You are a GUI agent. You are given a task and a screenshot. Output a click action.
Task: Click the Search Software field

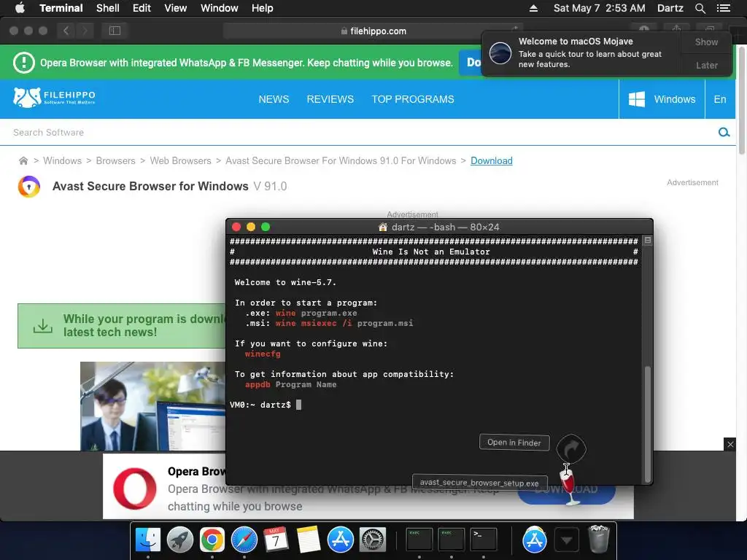click(357, 133)
